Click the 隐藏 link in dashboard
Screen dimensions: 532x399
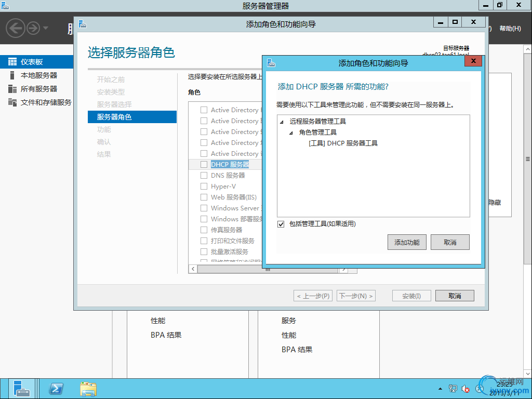pos(495,203)
